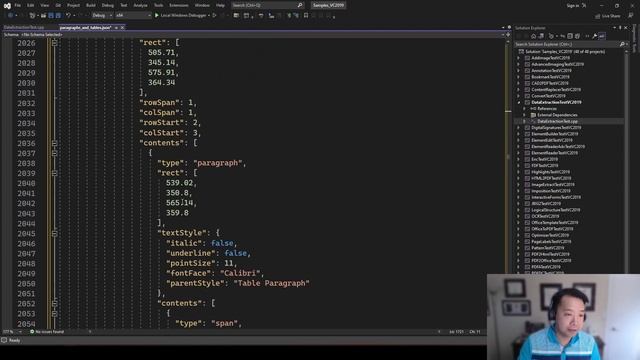Collapse the DataExtractionTestVC2019 project node
The image size is (640, 360).
(519, 102)
